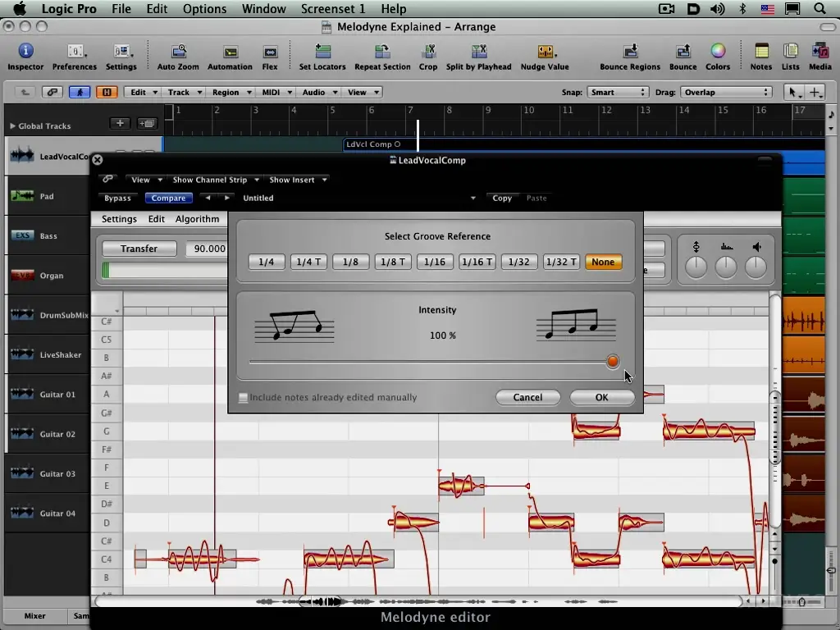Open the Untitled preset dropdown
The image size is (840, 630).
point(358,198)
